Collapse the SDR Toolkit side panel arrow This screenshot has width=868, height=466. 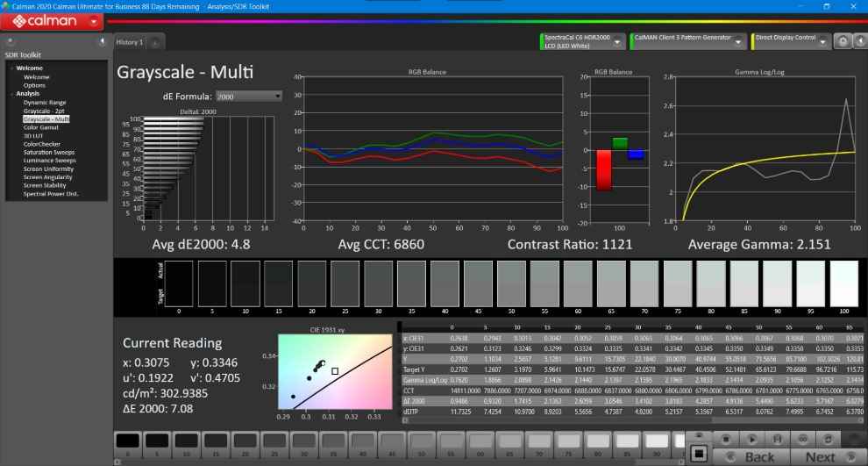point(102,41)
